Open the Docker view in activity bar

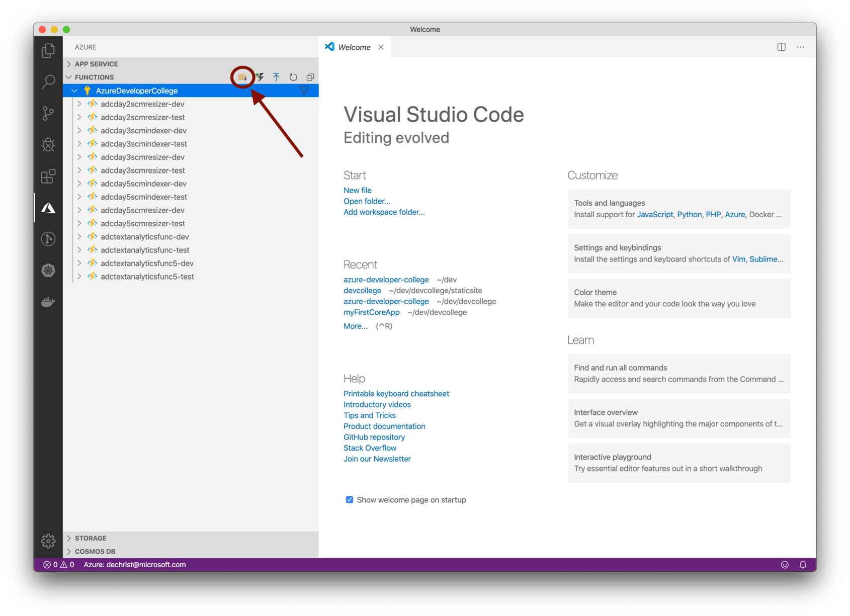coord(48,302)
